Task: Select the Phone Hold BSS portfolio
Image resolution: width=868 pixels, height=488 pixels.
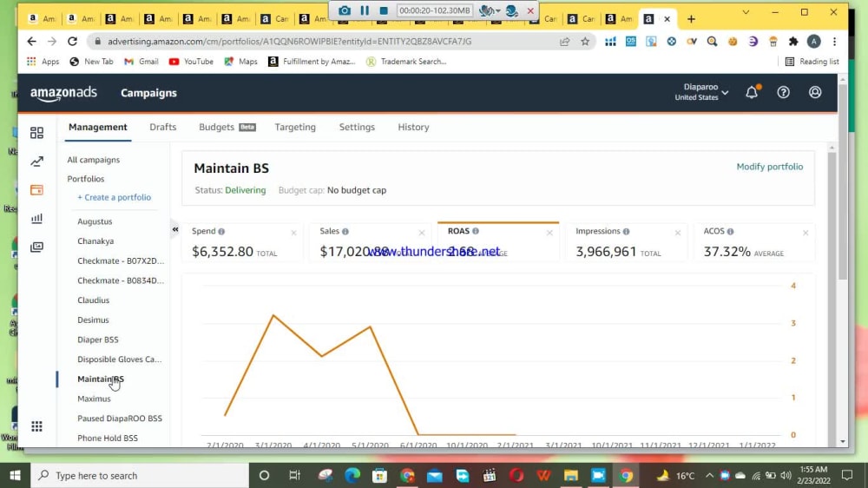Action: [108, 439]
